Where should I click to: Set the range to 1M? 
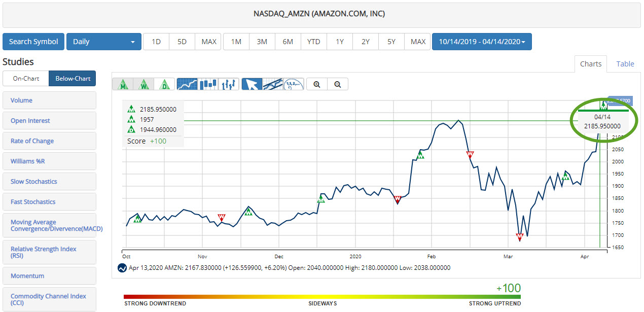pyautogui.click(x=236, y=42)
